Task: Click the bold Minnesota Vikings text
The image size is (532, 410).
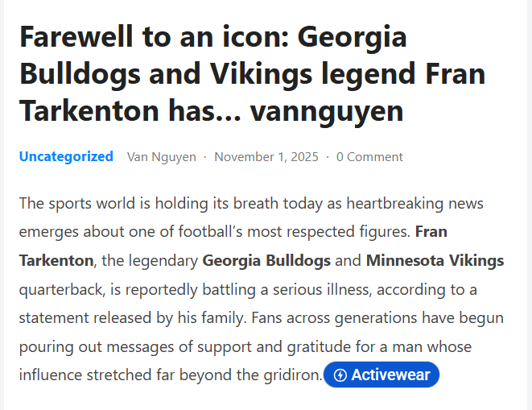Action: [435, 261]
